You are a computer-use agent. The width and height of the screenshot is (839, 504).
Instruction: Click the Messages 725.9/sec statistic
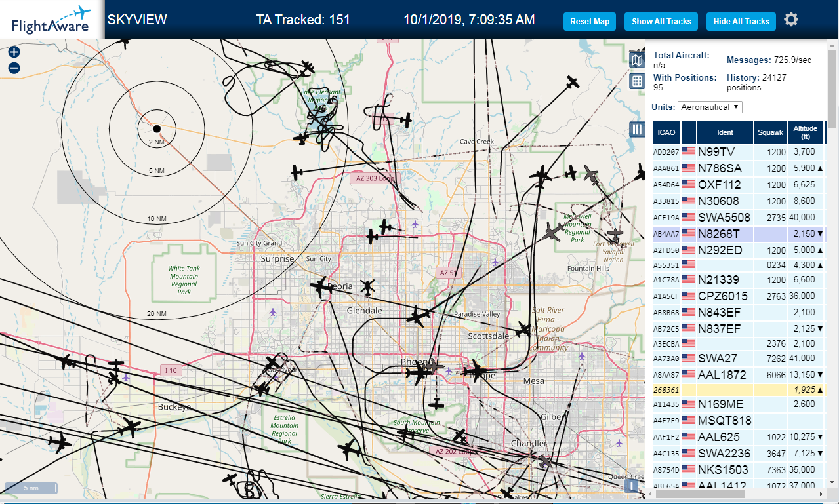tap(769, 60)
